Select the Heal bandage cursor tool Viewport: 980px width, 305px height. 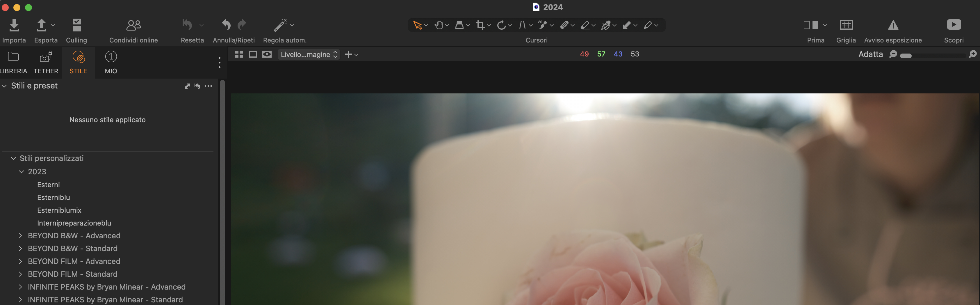(x=564, y=25)
